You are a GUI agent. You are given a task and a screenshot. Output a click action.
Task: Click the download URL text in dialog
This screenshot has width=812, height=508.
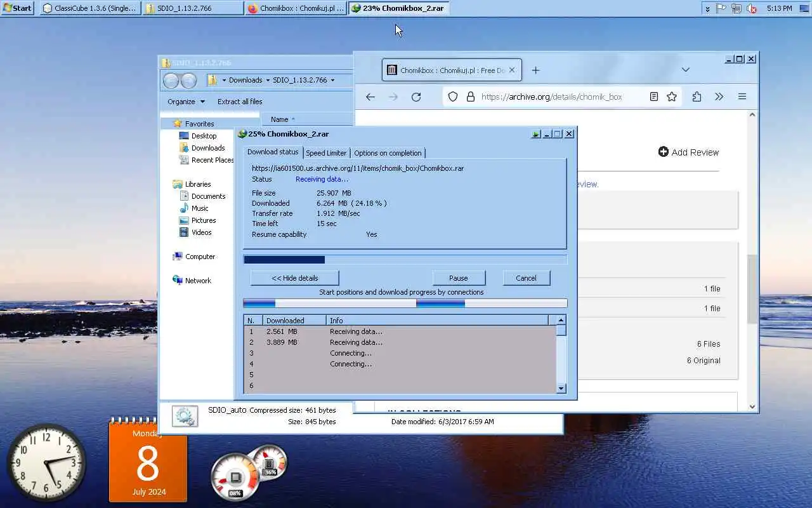pos(358,168)
